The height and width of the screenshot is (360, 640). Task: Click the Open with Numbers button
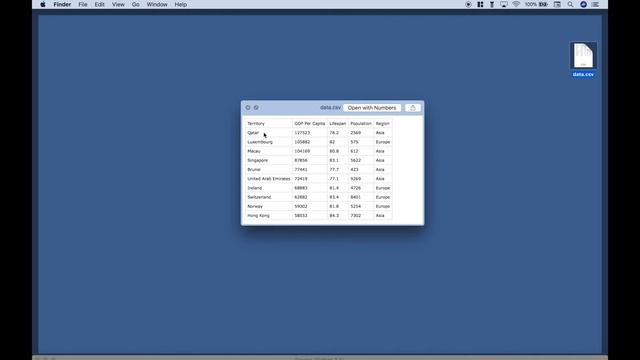[x=372, y=108]
